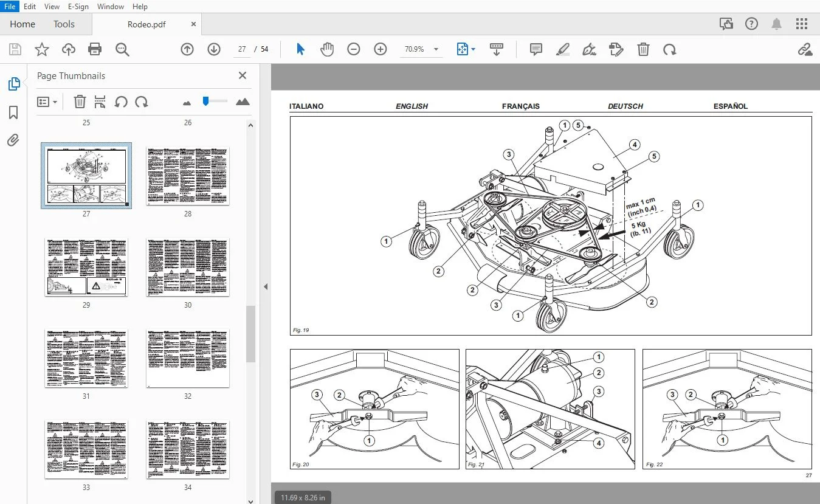Open the Window menu
The width and height of the screenshot is (820, 504).
[110, 6]
